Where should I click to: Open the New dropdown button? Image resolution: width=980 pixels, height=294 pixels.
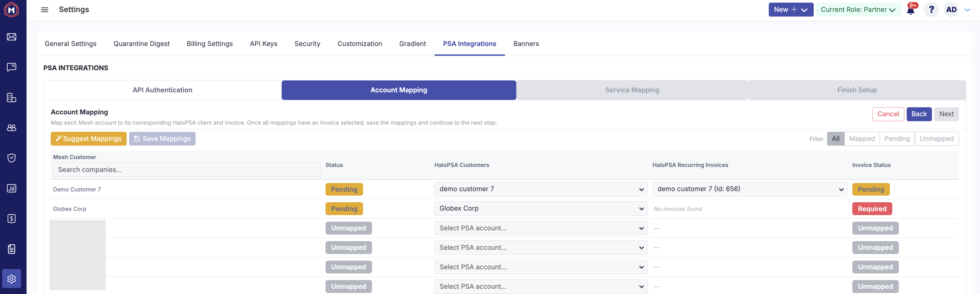791,9
